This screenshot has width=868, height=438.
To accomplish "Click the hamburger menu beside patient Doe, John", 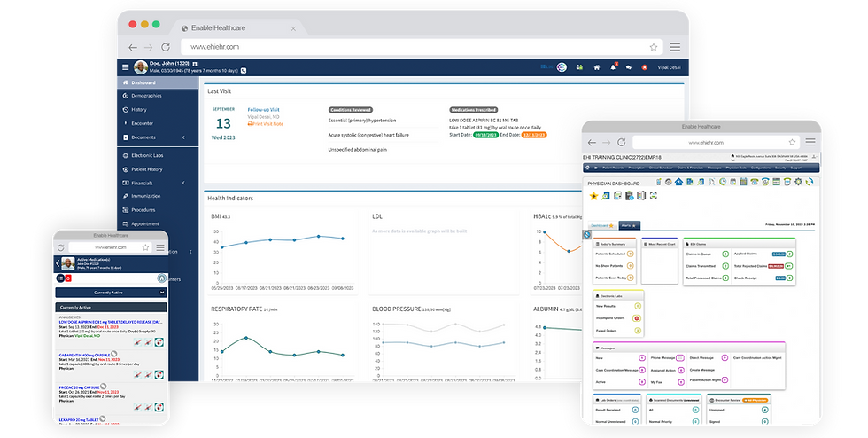I will tap(125, 67).
